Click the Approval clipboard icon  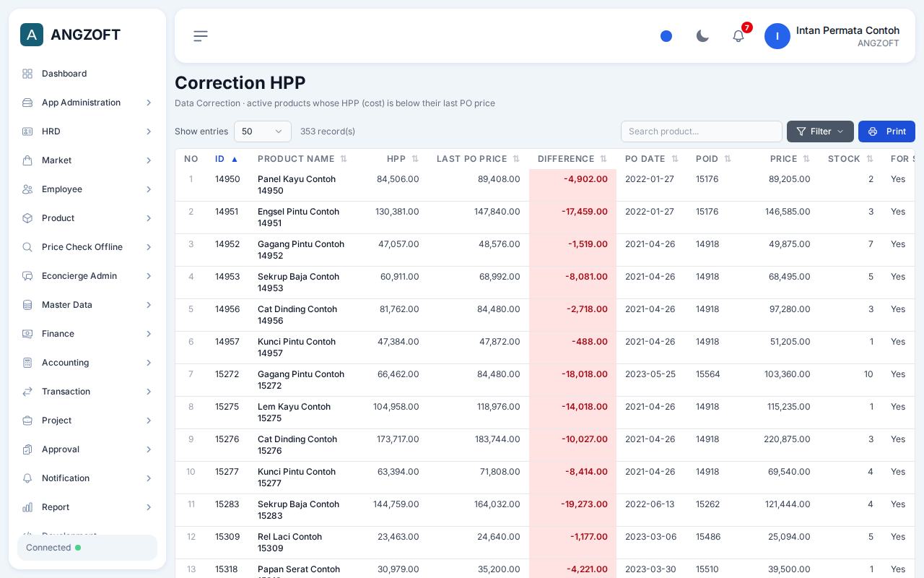(27, 449)
